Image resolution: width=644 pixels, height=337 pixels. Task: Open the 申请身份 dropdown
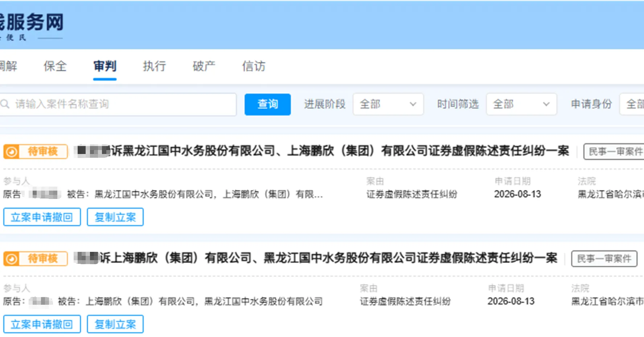point(632,104)
